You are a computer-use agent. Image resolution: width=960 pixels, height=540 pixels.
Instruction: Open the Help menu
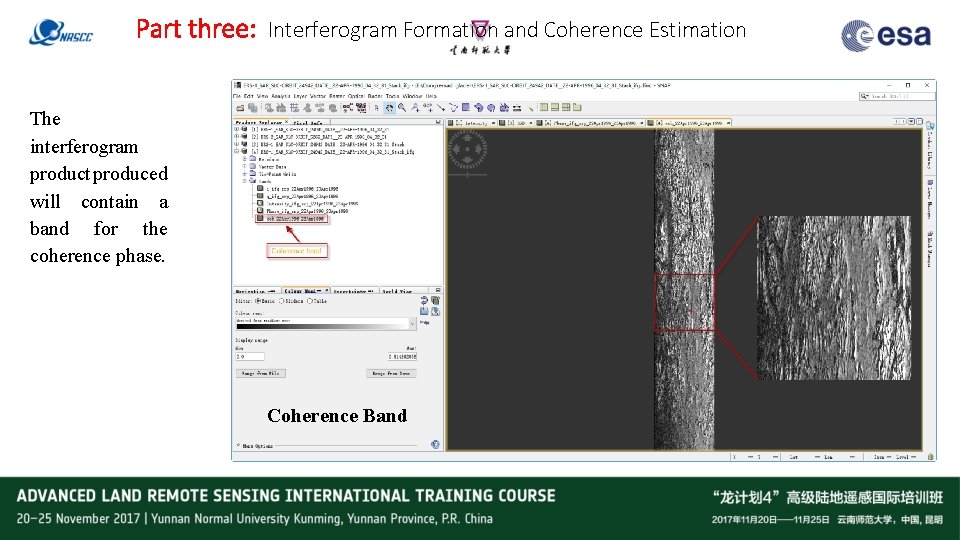point(431,96)
